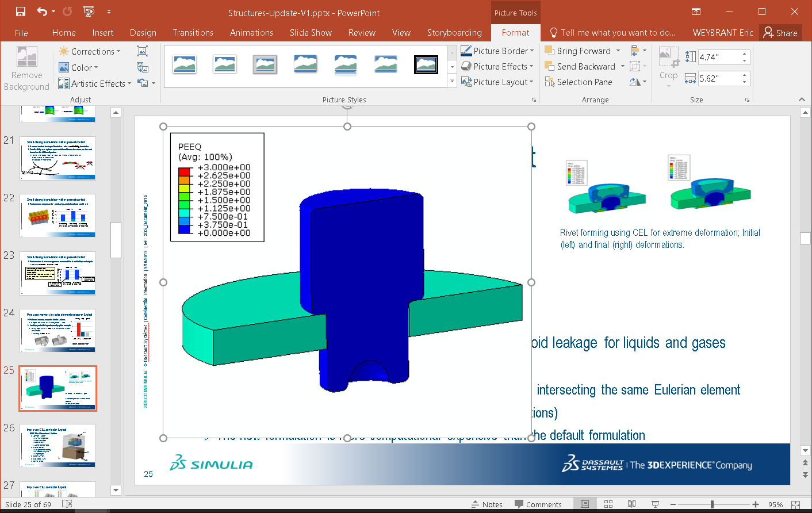
Task: Start slideshow from beginning via quick access icon
Action: 89,12
